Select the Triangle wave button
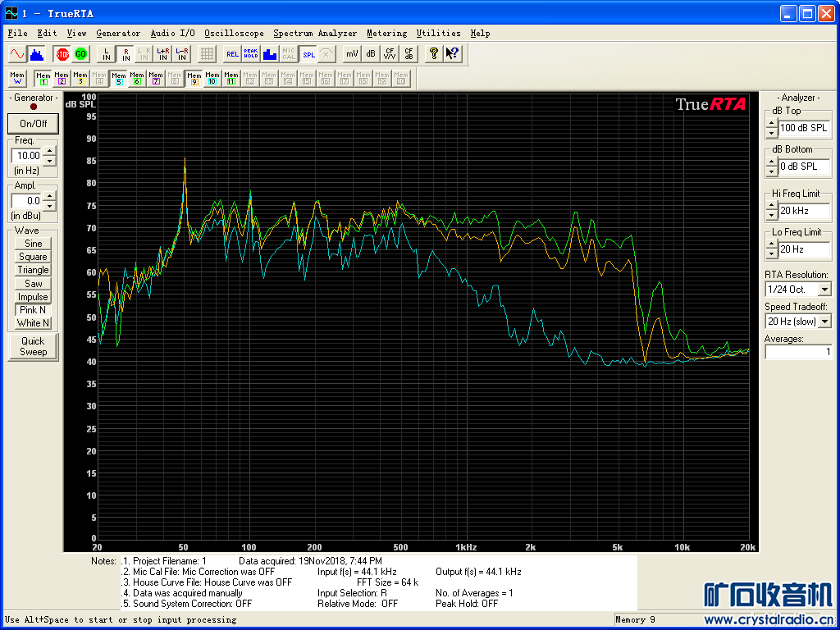The image size is (840, 630). pyautogui.click(x=33, y=270)
